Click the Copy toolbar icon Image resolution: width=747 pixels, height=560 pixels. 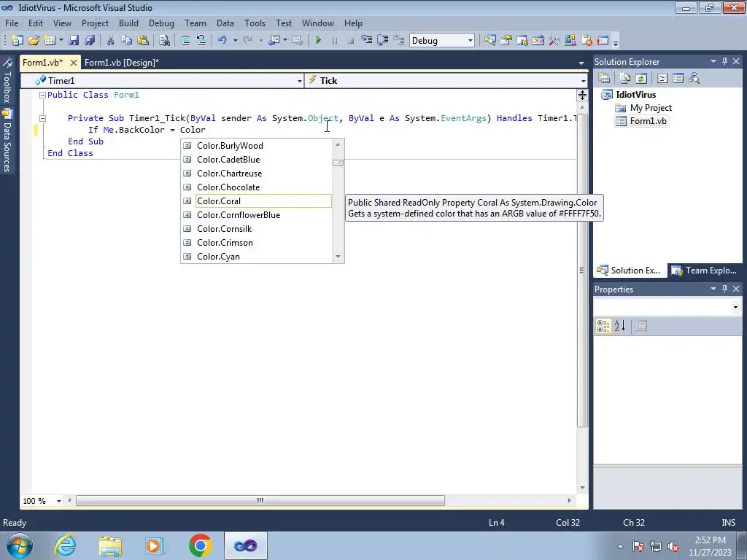click(x=126, y=41)
